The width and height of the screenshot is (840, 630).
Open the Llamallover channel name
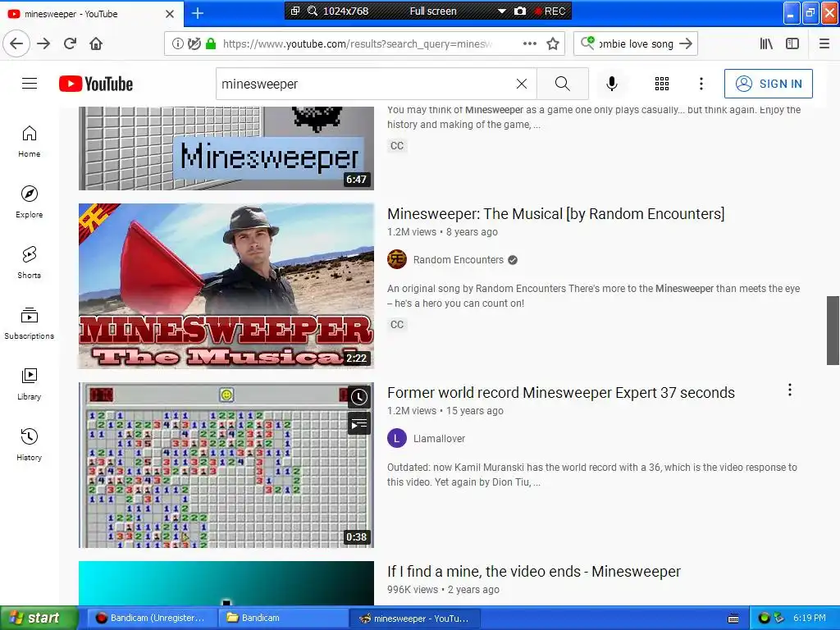439,439
